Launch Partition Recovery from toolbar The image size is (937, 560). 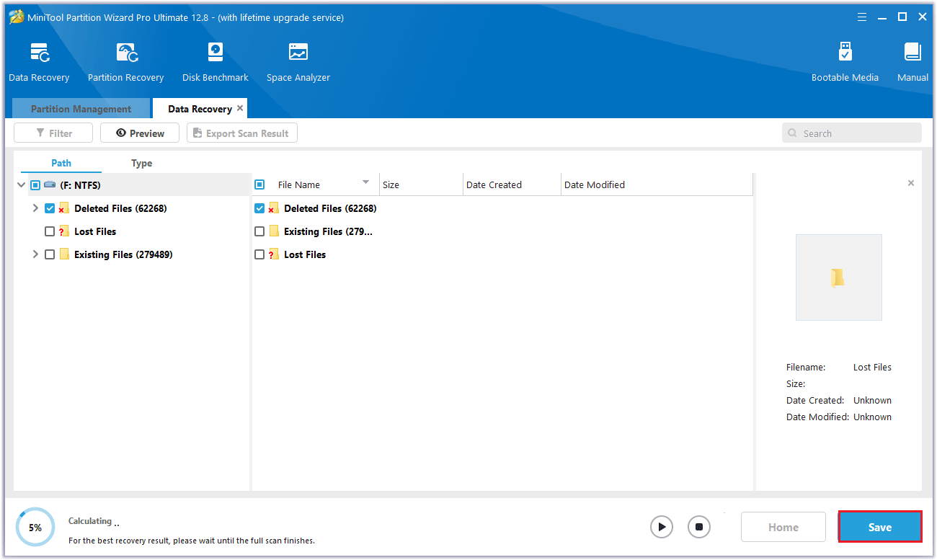125,63
